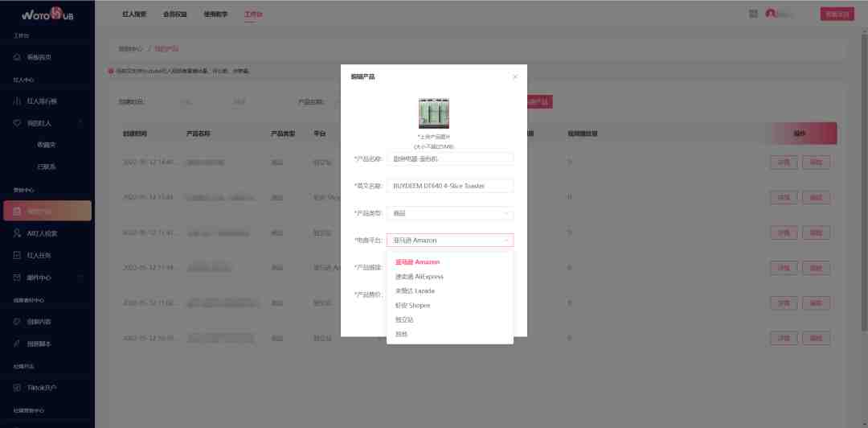
Task: Click the 我的产品 breadcrumb link
Action: coord(166,49)
